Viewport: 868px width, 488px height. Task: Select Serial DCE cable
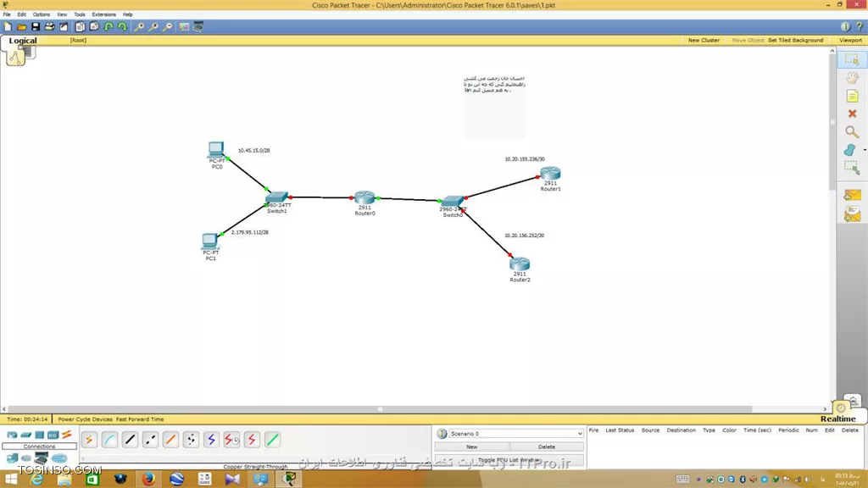[231, 440]
